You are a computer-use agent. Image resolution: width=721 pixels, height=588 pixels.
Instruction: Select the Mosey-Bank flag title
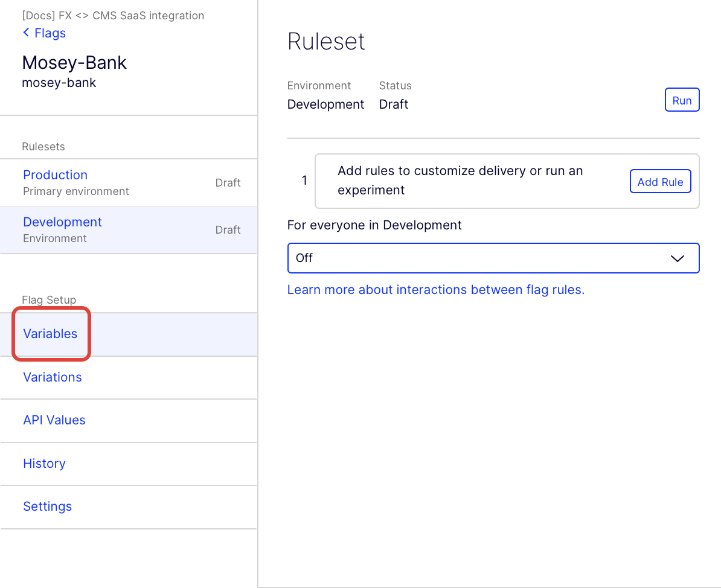(x=74, y=63)
